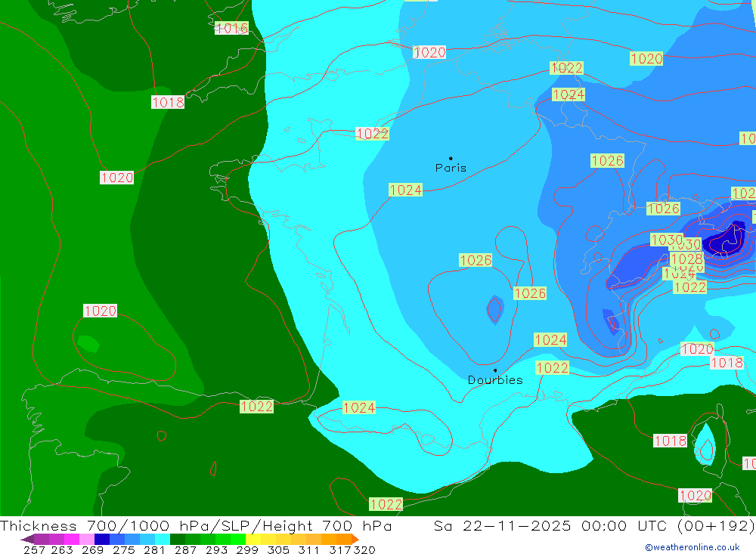Click the 311 legend value
Viewport: 756px width, 554px height.
pos(308,549)
